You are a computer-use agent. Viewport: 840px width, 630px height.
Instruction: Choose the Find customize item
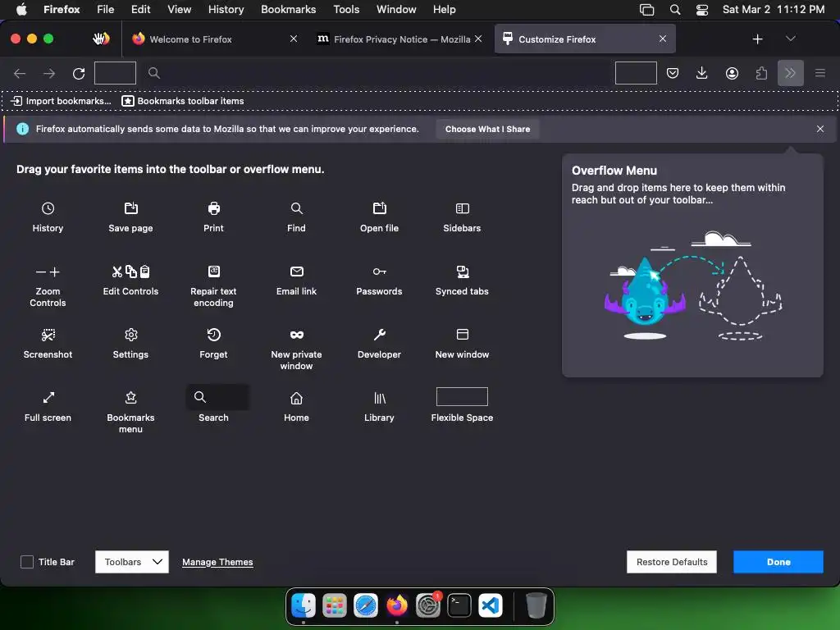[x=296, y=217]
